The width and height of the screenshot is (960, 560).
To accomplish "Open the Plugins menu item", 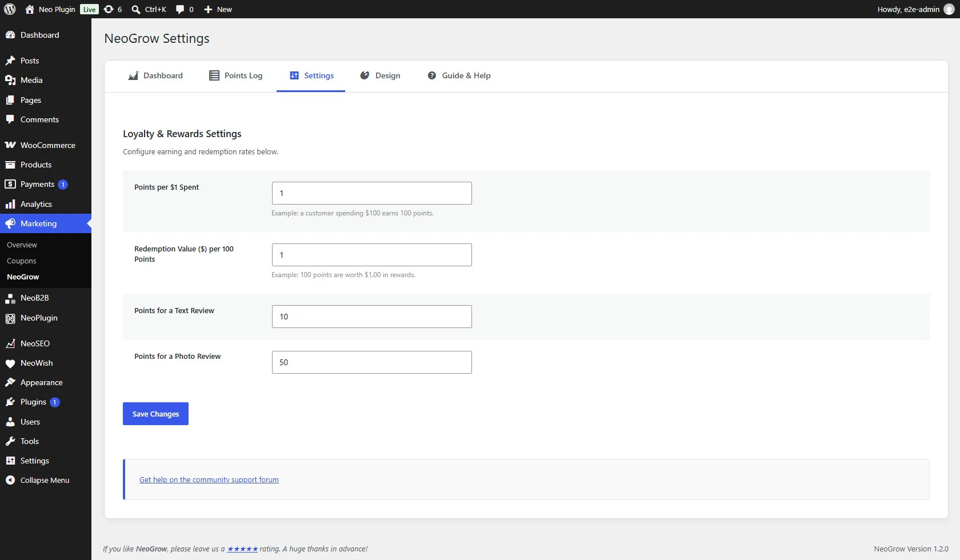I will point(46,402).
